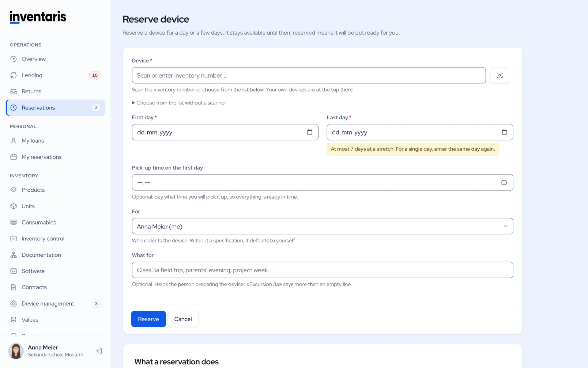The width and height of the screenshot is (588, 368).
Task: Click the 'At most 7 days at a stretch' notice
Action: point(413,149)
